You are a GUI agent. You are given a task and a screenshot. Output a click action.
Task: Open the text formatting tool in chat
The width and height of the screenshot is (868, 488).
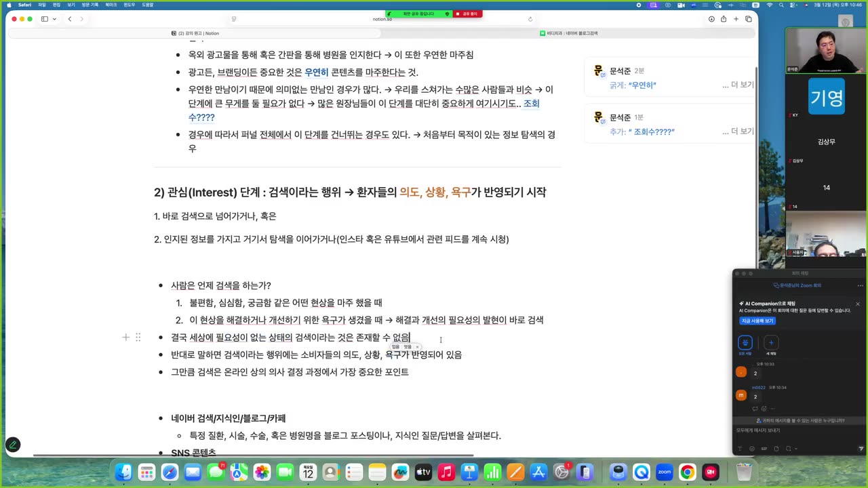coord(741,448)
